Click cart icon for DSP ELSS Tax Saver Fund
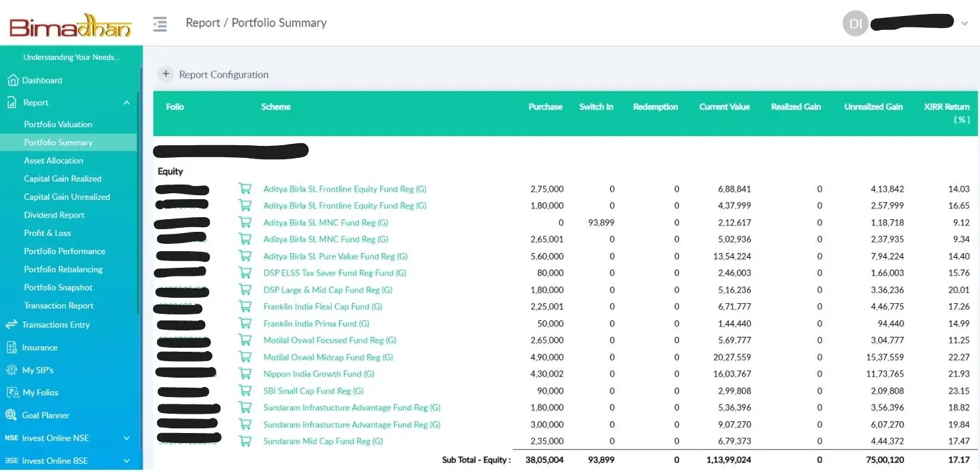 coord(245,272)
